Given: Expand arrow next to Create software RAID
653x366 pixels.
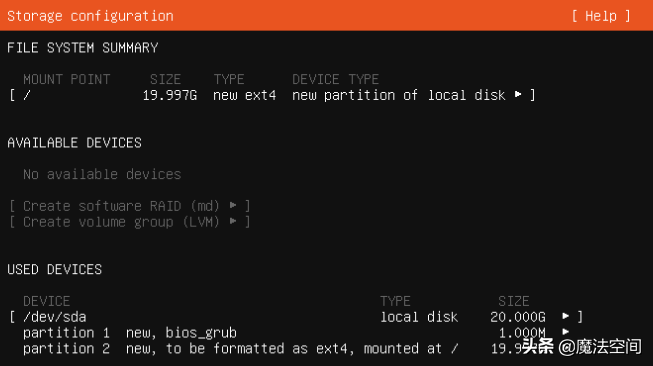Looking at the screenshot, I should (233, 205).
